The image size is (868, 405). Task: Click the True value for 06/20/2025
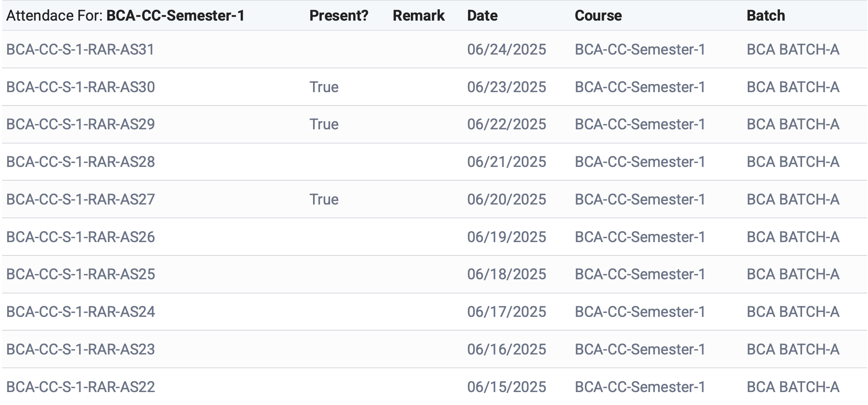[324, 200]
